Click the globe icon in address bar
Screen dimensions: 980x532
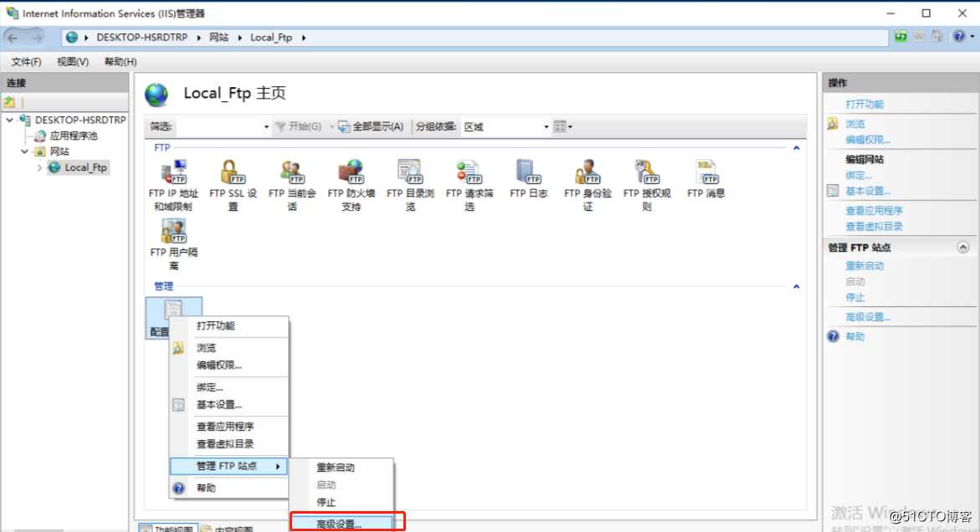[72, 38]
